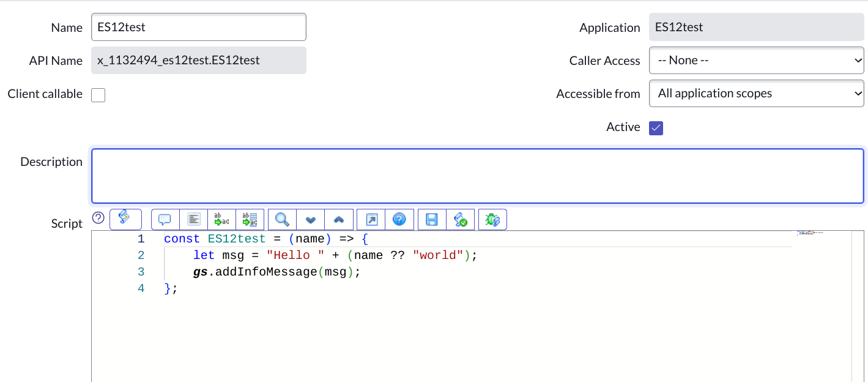Viewport: 868px width, 390px height.
Task: Click the go-to-next chevron in editor toolbar
Action: point(311,219)
